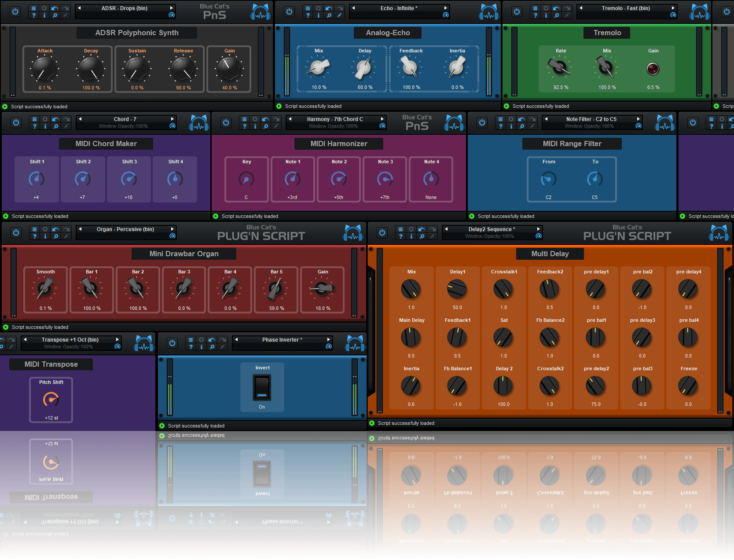Click zoom magnifier in Echo - Infinite toolbar

(x=329, y=15)
